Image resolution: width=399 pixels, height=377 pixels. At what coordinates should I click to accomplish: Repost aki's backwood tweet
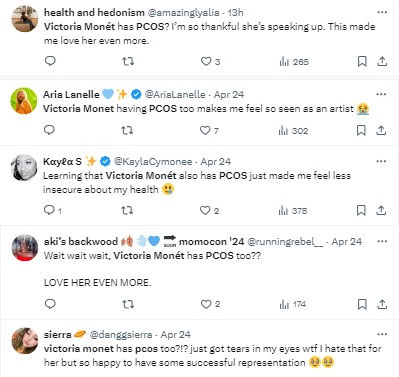128,304
